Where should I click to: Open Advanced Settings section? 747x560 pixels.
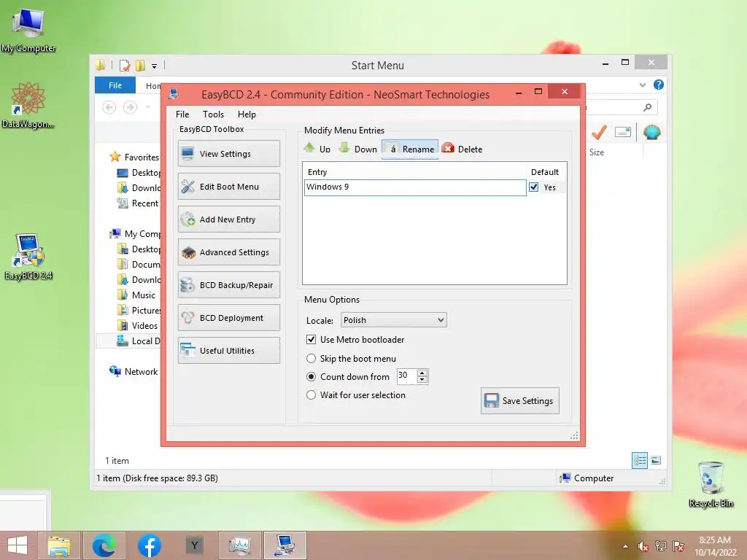click(x=228, y=252)
